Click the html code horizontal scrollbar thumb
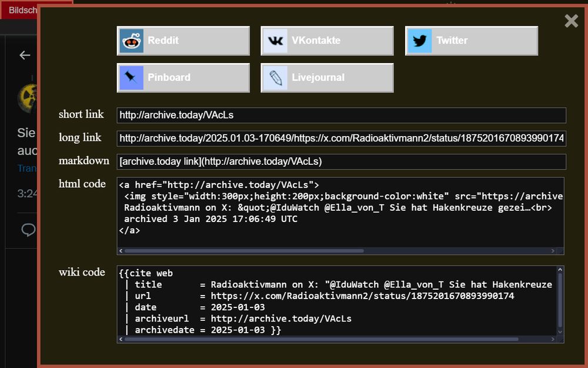This screenshot has width=588, height=368. (x=244, y=251)
